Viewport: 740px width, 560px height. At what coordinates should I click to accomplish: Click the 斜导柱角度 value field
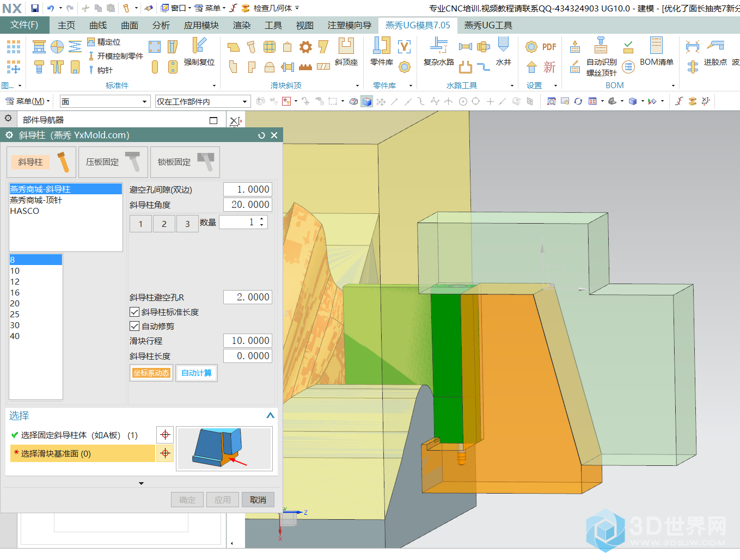(x=248, y=205)
